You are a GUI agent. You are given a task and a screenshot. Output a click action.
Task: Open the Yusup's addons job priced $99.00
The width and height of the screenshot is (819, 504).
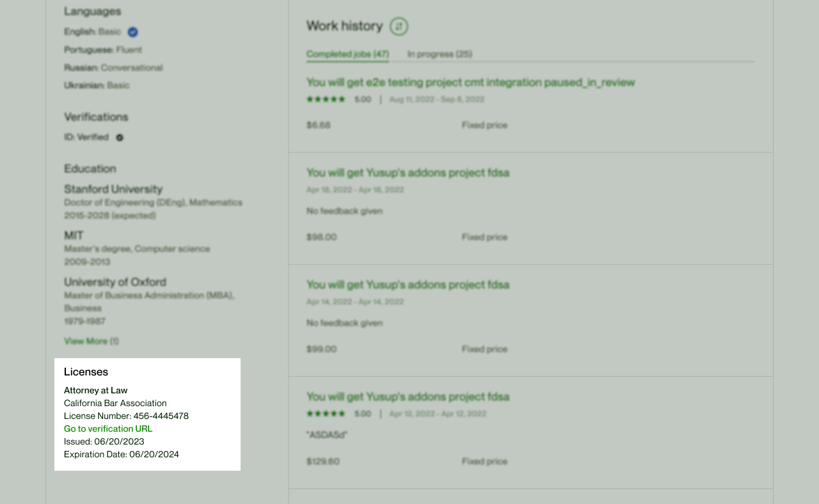[x=408, y=285]
